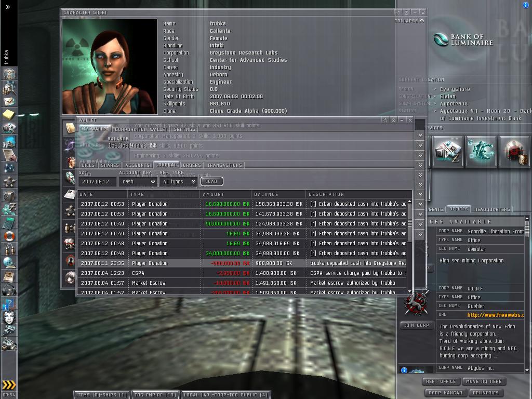Select the Shares tab

pyautogui.click(x=110, y=165)
